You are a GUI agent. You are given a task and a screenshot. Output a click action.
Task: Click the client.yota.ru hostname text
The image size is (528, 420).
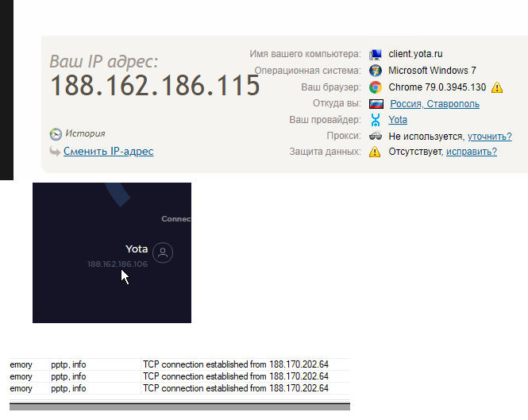point(415,54)
